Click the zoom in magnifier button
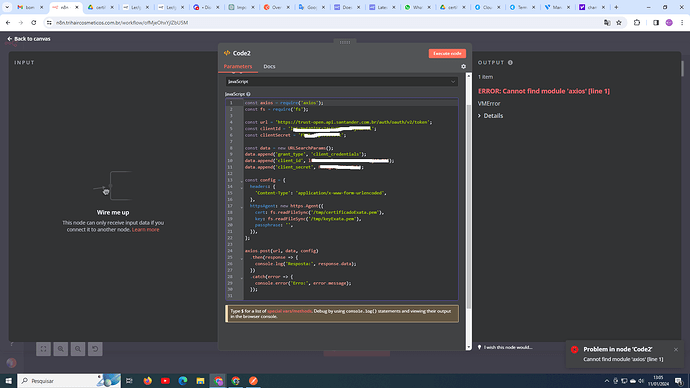690x388 pixels. click(x=61, y=349)
